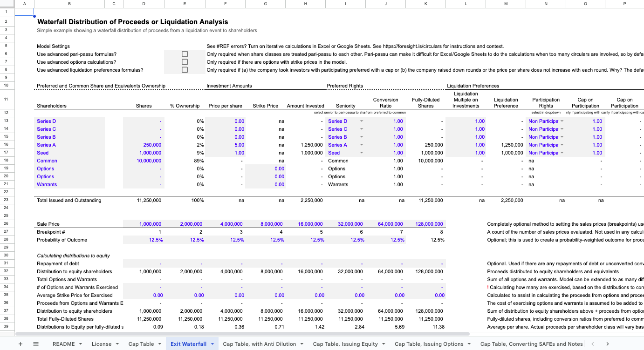The width and height of the screenshot is (644, 350).
Task: Switch to Cap Table, with Anti Dilution tab
Action: click(260, 344)
